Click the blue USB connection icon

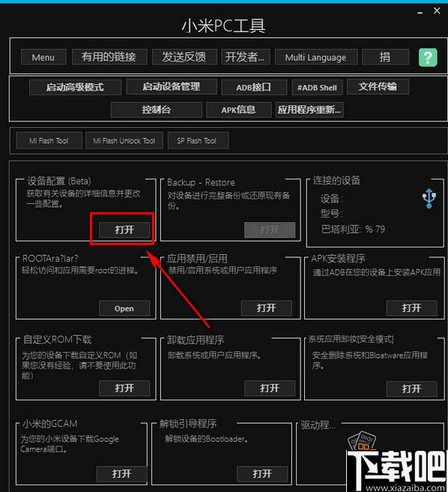[x=429, y=198]
